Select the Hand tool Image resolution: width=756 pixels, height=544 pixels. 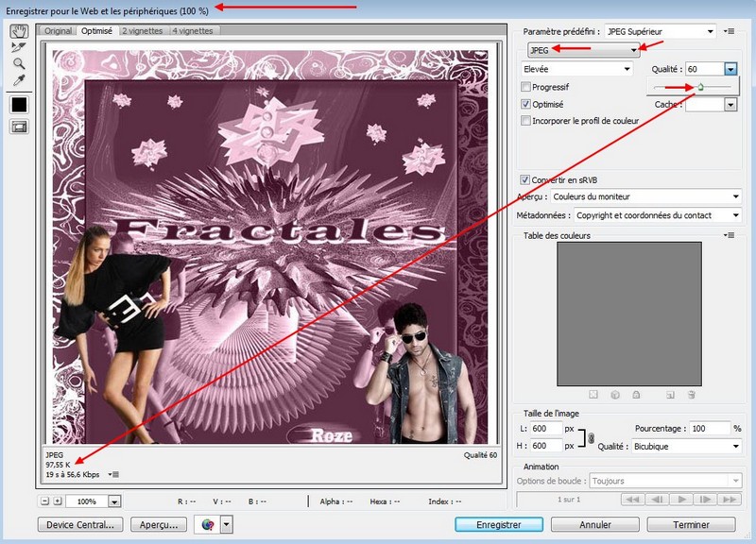[19, 30]
